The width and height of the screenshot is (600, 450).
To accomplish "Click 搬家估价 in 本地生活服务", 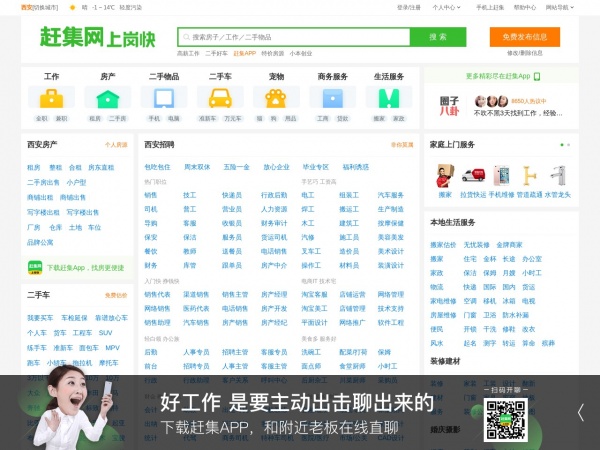I will click(443, 245).
